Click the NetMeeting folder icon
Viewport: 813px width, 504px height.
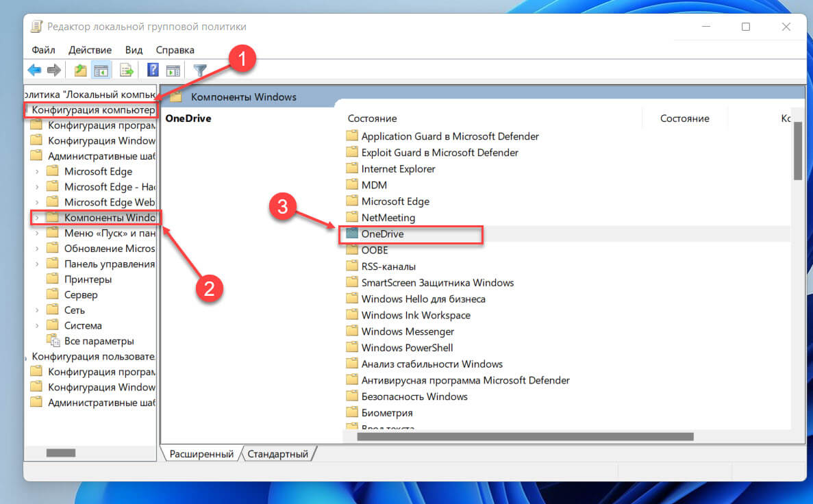[352, 217]
